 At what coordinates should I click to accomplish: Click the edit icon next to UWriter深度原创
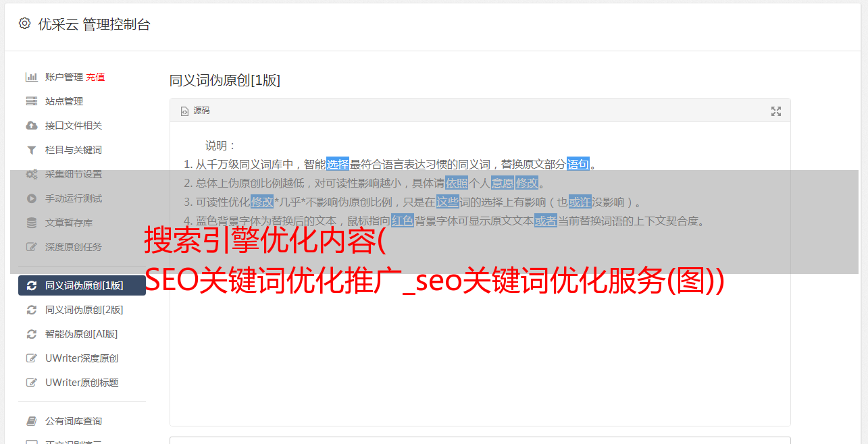pos(31,358)
